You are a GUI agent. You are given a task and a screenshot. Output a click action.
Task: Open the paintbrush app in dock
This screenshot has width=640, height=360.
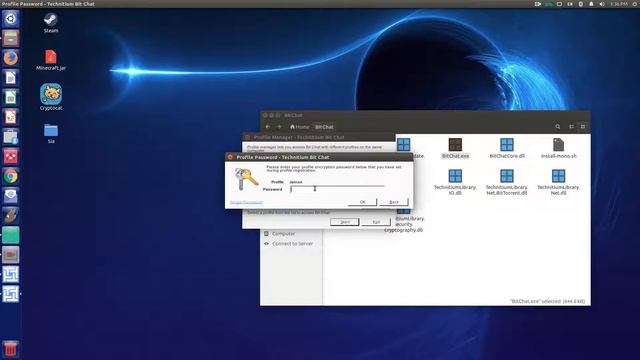pos(11,215)
